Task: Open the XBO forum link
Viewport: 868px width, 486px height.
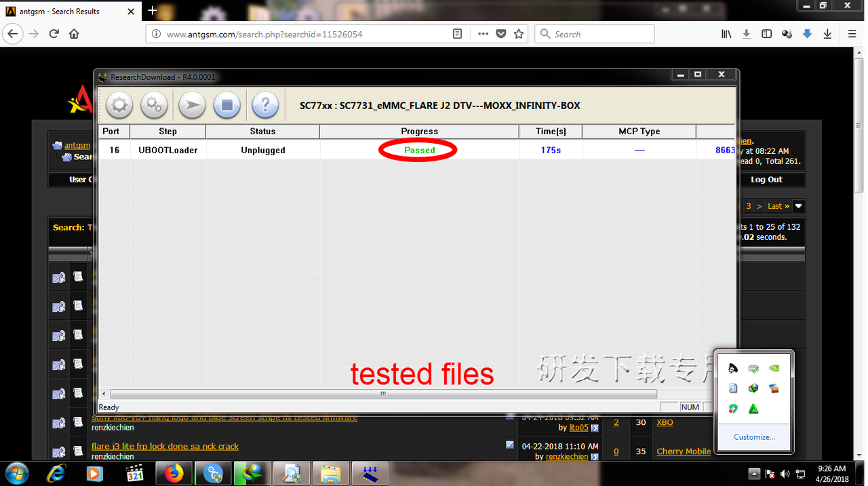Action: [x=665, y=422]
